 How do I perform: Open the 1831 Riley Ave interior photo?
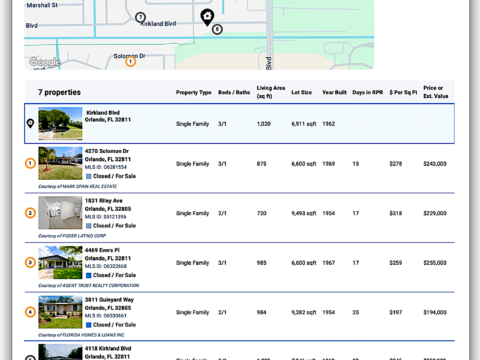point(60,213)
